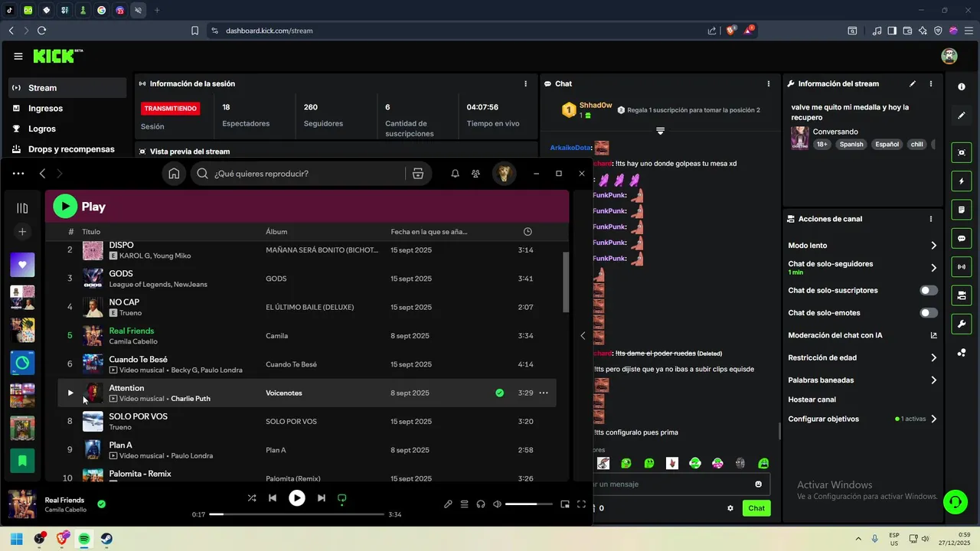Skip to next track in Spotify
Image resolution: width=980 pixels, height=551 pixels.
[322, 498]
